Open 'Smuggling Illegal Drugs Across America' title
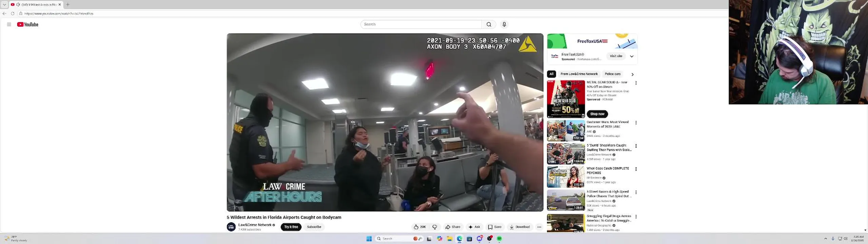This screenshot has height=244, width=868. [x=609, y=218]
